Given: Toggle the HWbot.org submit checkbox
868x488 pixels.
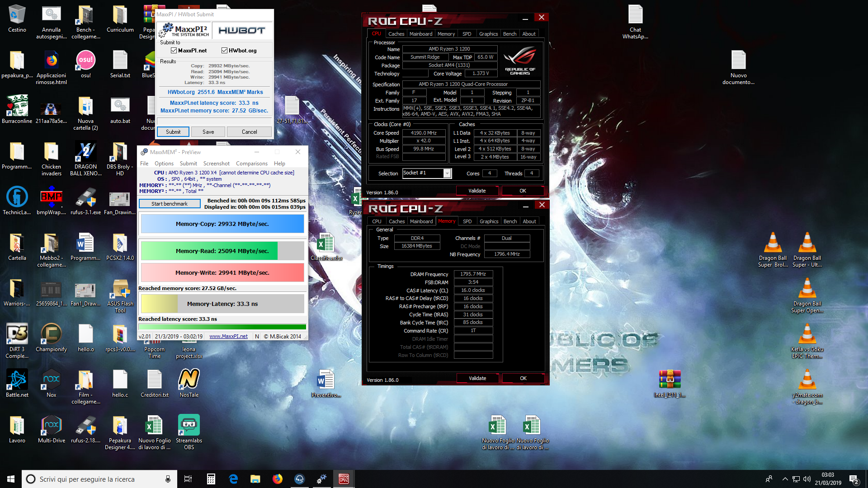Looking at the screenshot, I should pos(224,50).
